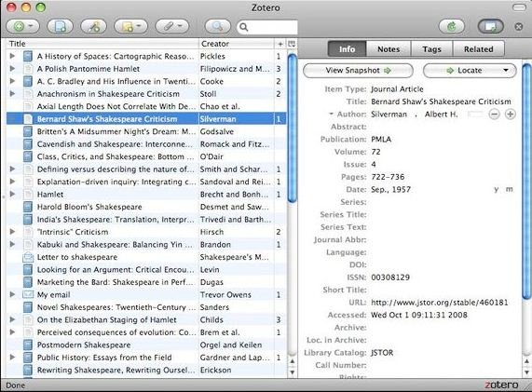The image size is (532, 392).
Task: Add another author with plus button
Action: [510, 115]
